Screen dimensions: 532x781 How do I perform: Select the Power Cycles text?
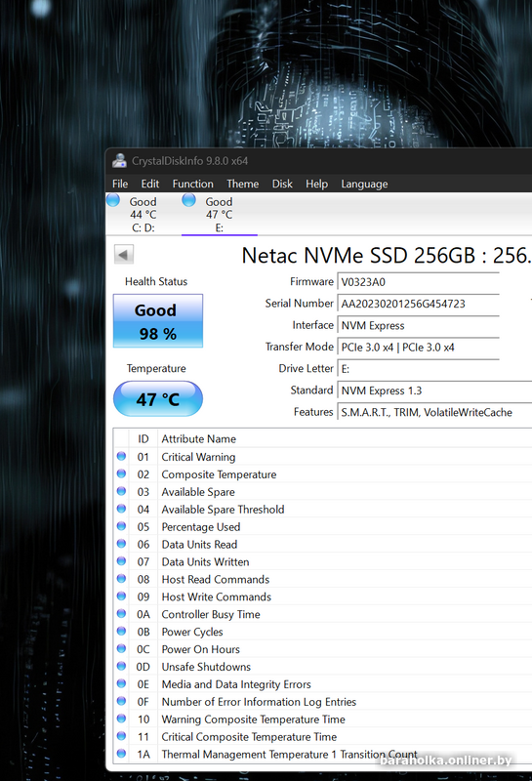coord(192,632)
